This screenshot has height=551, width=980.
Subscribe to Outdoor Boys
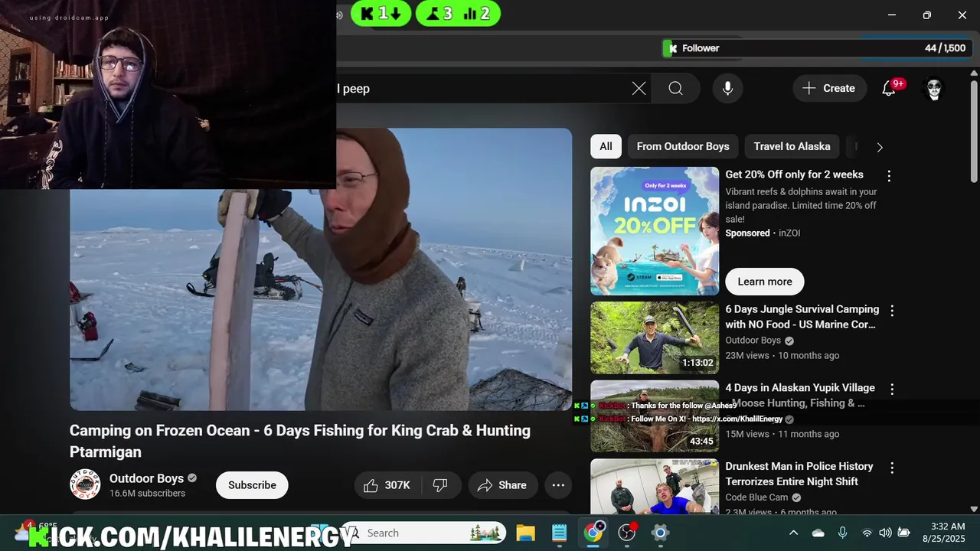[252, 485]
